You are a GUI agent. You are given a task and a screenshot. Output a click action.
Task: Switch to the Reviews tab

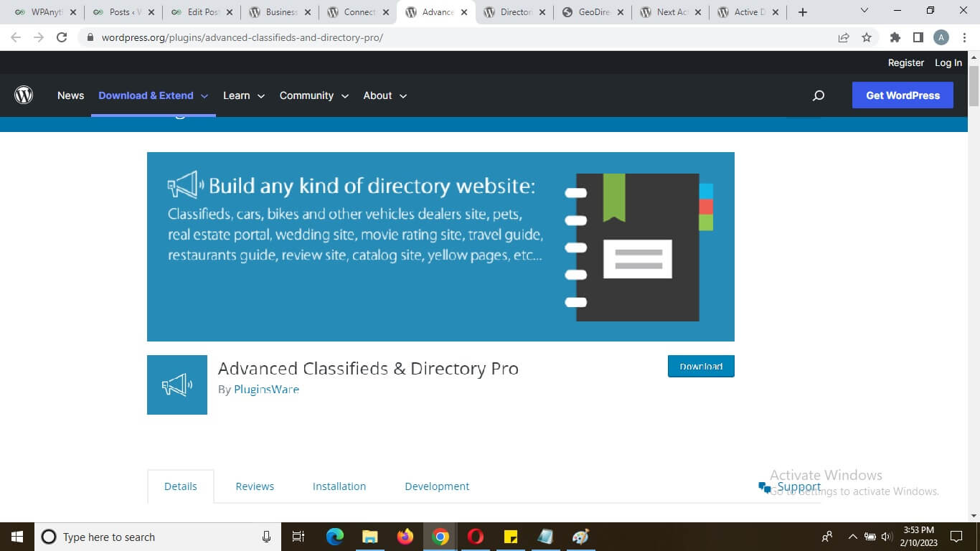click(x=255, y=486)
